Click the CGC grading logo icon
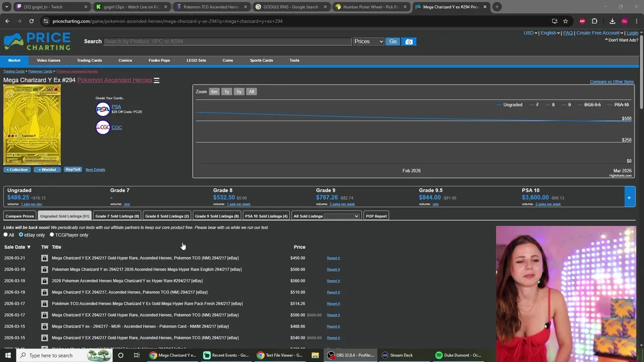This screenshot has width=644, height=362. pyautogui.click(x=103, y=127)
